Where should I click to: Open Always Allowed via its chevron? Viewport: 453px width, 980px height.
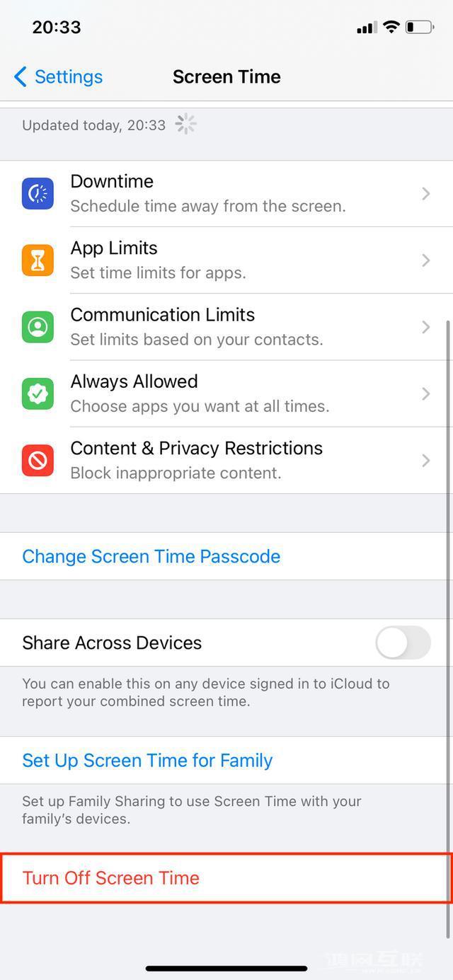tap(426, 393)
